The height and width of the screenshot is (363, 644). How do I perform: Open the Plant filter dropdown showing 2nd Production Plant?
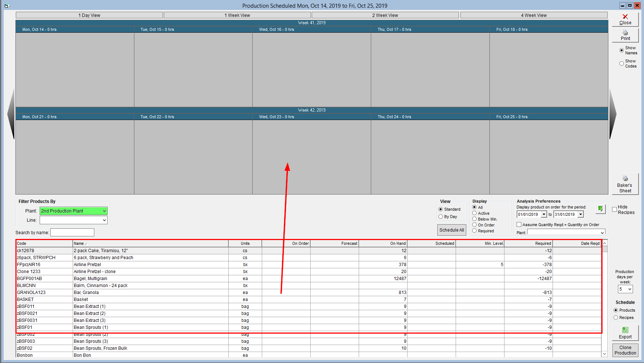[x=73, y=211]
